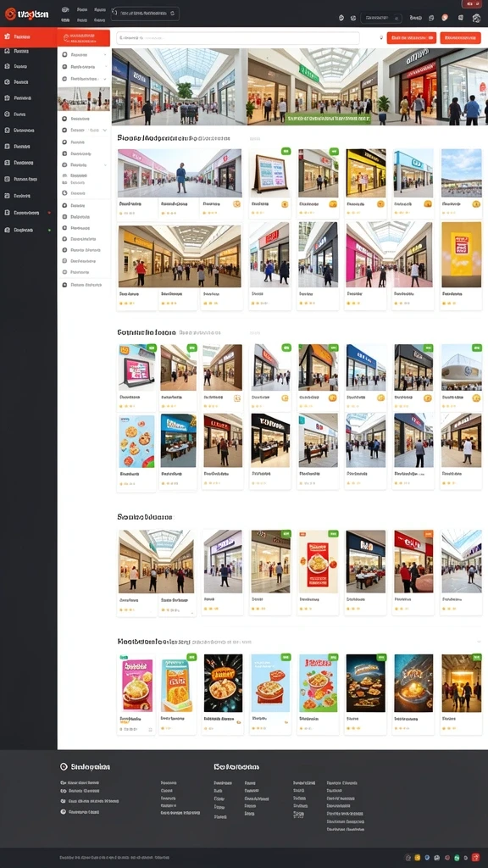Click the second orange button at the top-right of the content
The width and height of the screenshot is (488, 868).
(x=460, y=38)
